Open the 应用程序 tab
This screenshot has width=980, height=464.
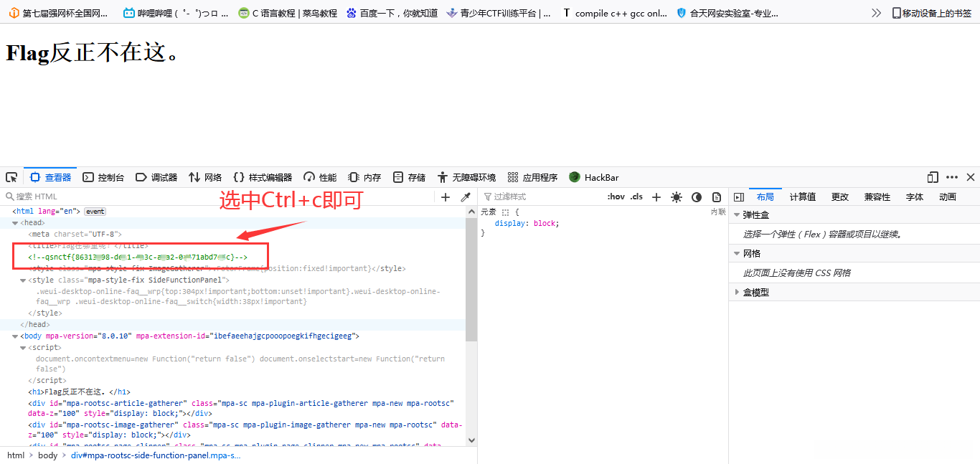(x=532, y=177)
